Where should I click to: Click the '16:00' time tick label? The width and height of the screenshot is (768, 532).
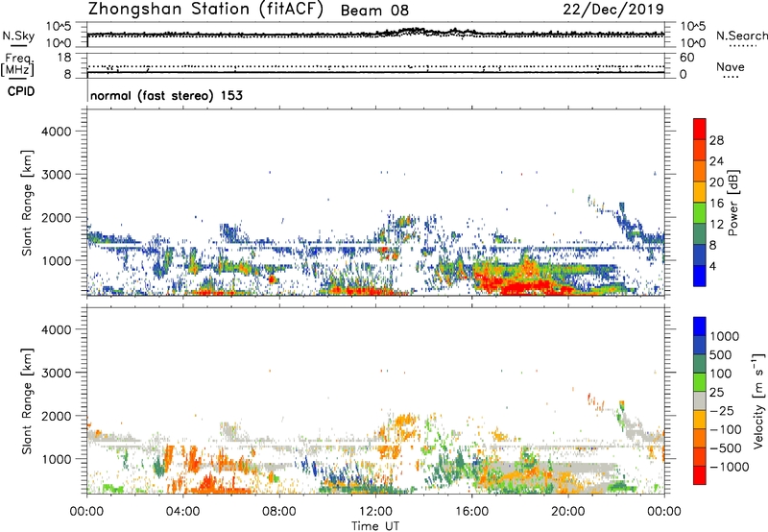(471, 512)
